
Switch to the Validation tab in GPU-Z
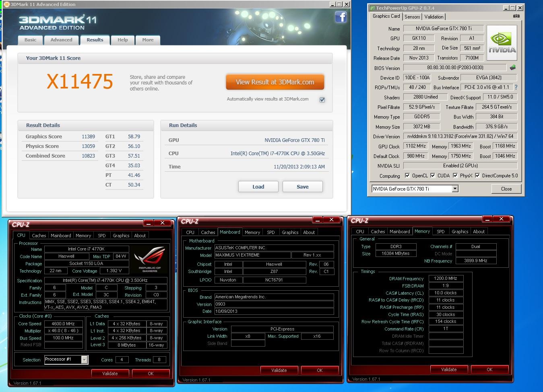pos(434,17)
